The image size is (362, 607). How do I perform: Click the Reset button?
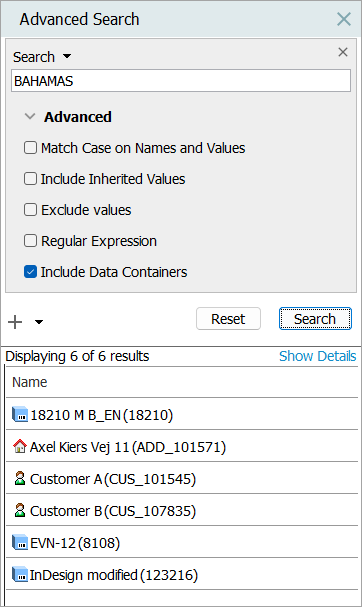click(x=228, y=319)
